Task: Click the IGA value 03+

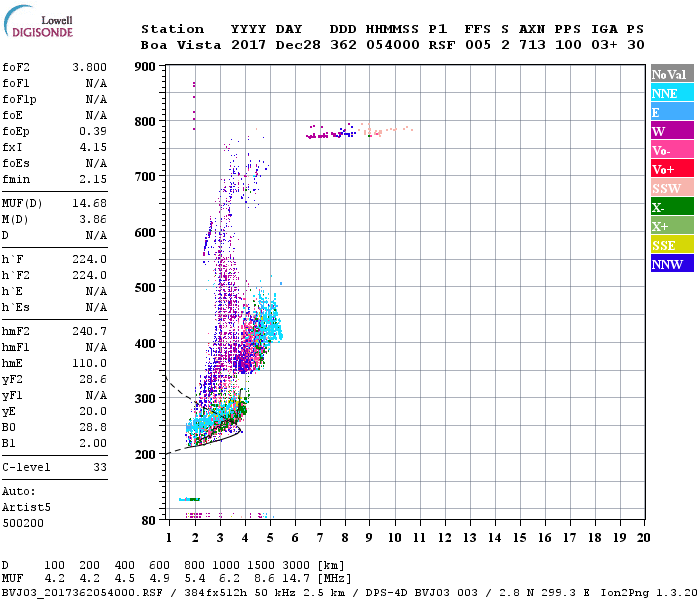Action: [x=604, y=45]
